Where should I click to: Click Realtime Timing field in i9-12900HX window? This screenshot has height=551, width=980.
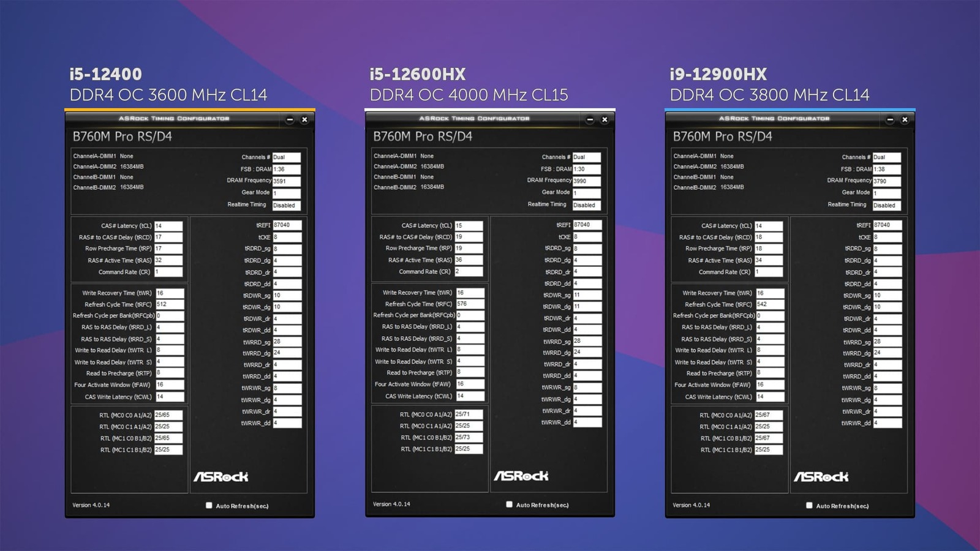click(x=887, y=205)
